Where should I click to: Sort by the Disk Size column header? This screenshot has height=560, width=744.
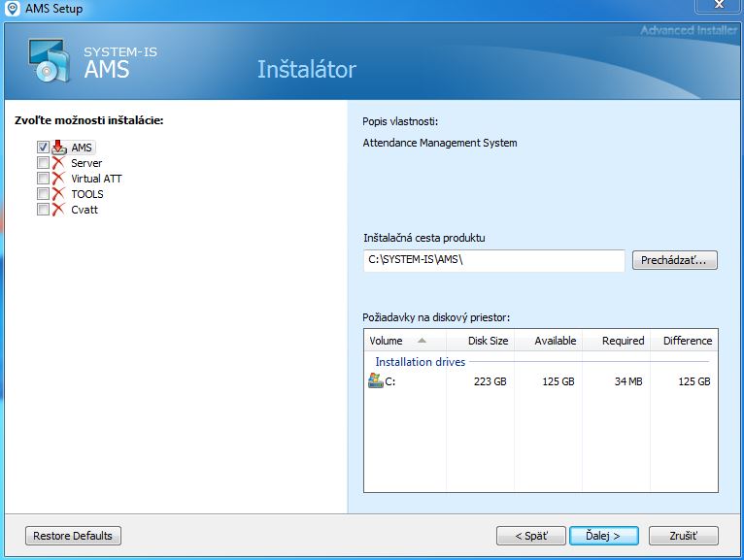click(x=480, y=341)
